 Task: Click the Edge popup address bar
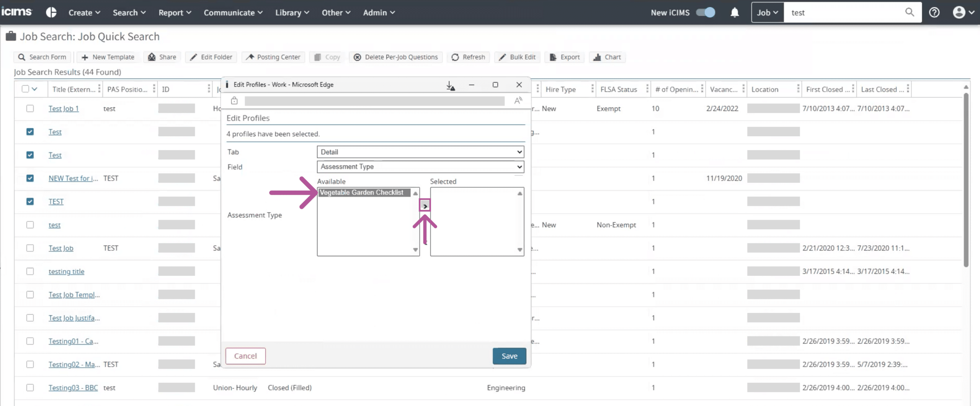(x=374, y=101)
